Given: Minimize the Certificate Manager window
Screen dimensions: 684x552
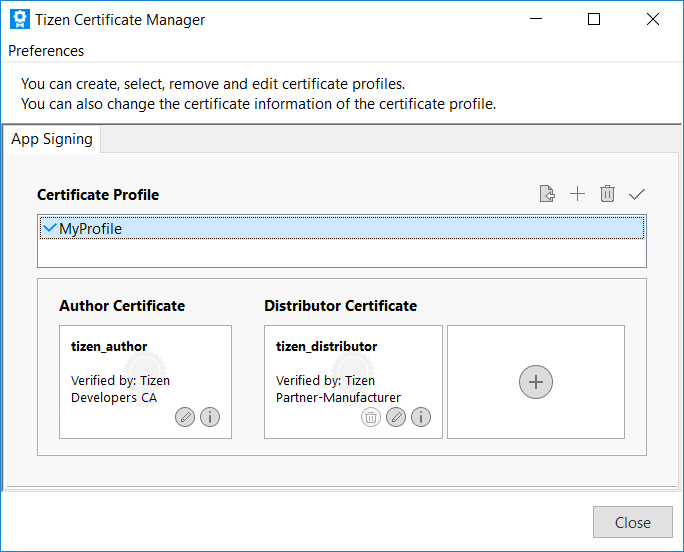Looking at the screenshot, I should tap(535, 19).
